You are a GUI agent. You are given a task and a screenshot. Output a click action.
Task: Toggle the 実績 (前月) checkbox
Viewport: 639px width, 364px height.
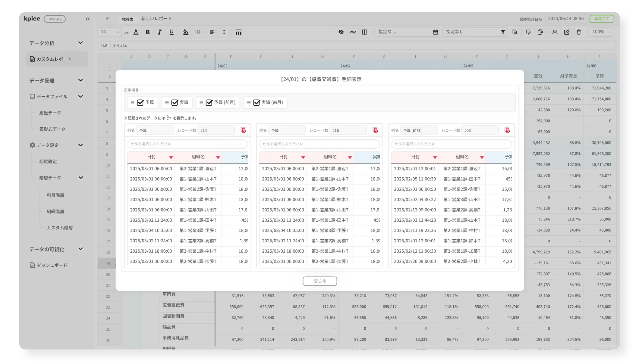257,103
